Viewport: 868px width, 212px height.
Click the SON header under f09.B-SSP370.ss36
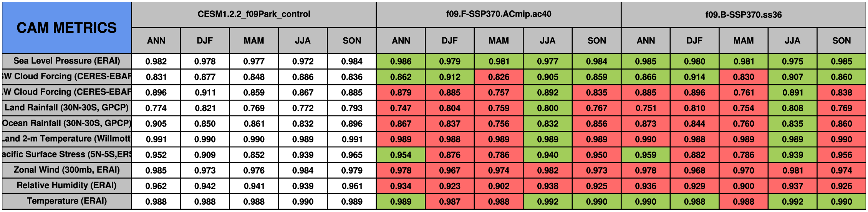tap(841, 41)
